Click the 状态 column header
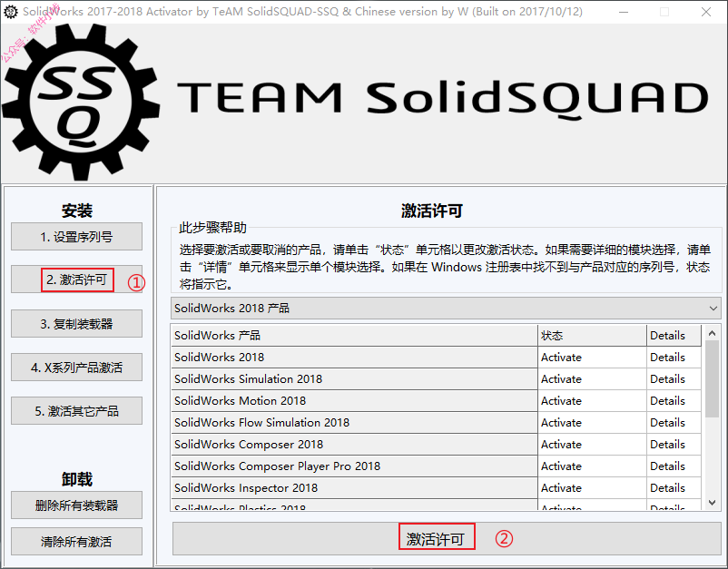 coord(592,336)
